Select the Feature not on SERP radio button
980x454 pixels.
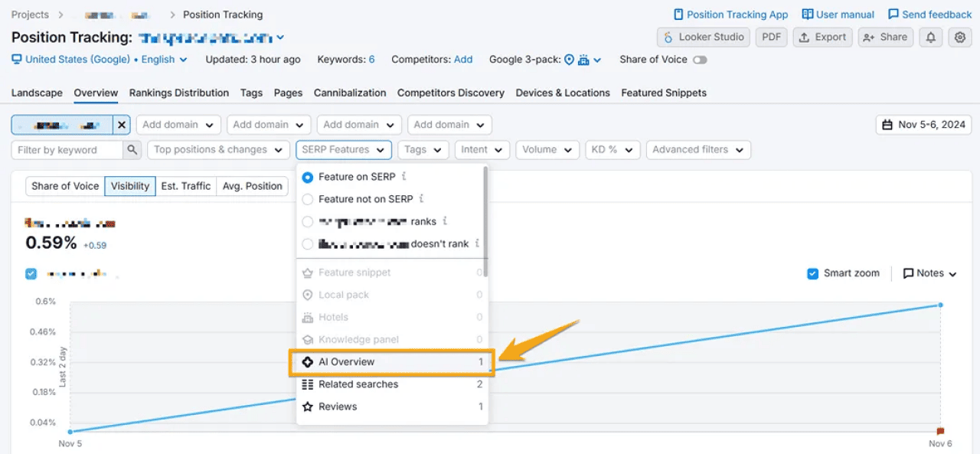click(x=309, y=198)
